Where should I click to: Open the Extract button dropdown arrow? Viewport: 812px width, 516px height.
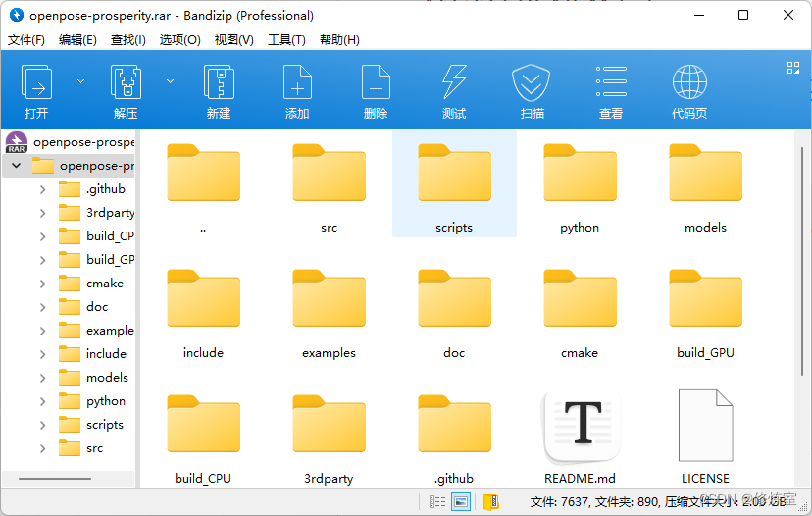coord(170,81)
